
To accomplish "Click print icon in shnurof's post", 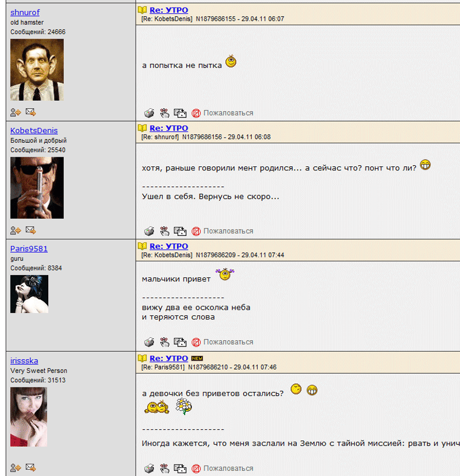I will [149, 113].
